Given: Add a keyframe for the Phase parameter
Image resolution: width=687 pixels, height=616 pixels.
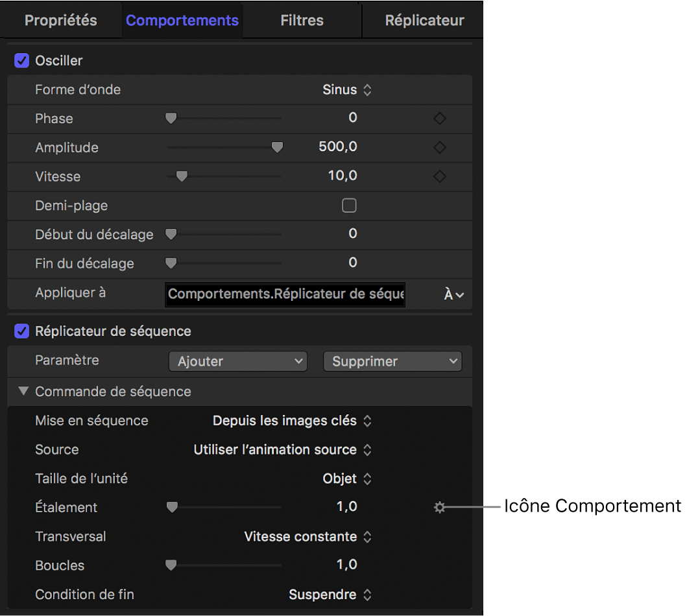Looking at the screenshot, I should click(x=439, y=118).
